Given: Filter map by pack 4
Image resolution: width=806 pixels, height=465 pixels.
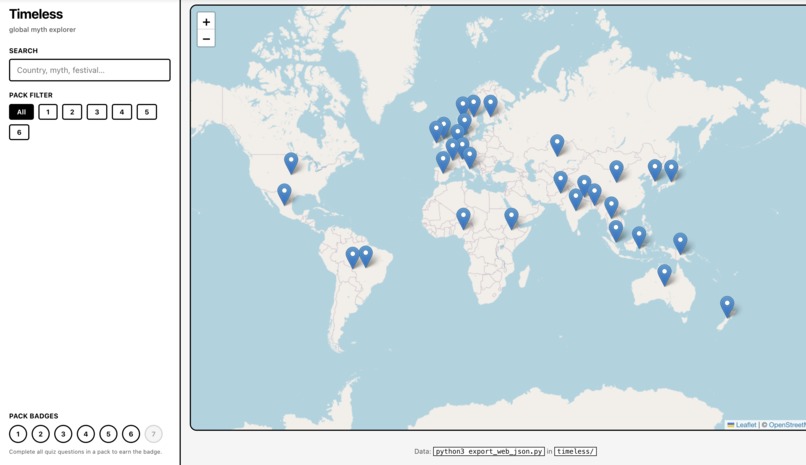Looking at the screenshot, I should point(122,112).
